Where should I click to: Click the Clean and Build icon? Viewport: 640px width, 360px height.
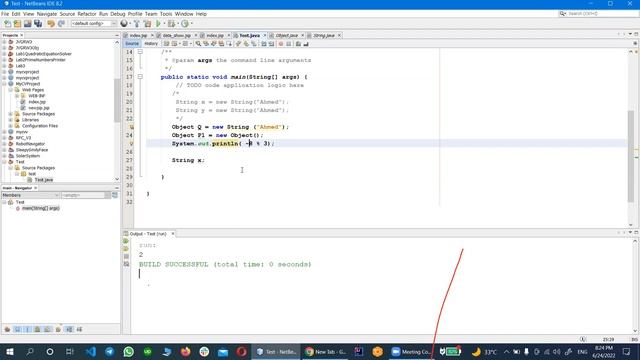tap(147, 24)
